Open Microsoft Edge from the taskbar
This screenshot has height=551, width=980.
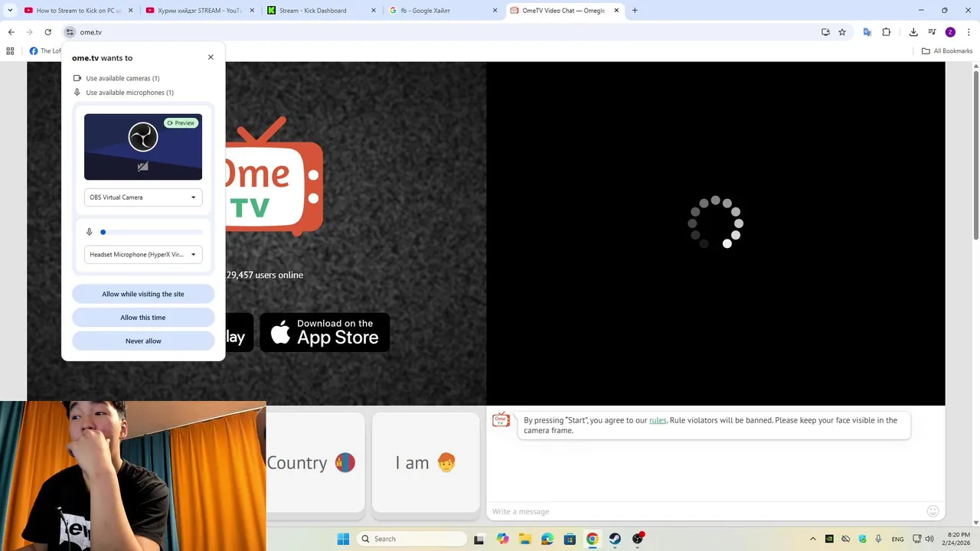click(x=547, y=539)
